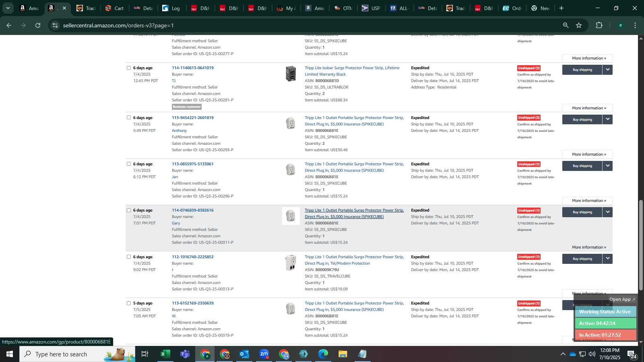Click the zoom magnifier icon in address bar
The width and height of the screenshot is (644, 362).
[x=566, y=25]
